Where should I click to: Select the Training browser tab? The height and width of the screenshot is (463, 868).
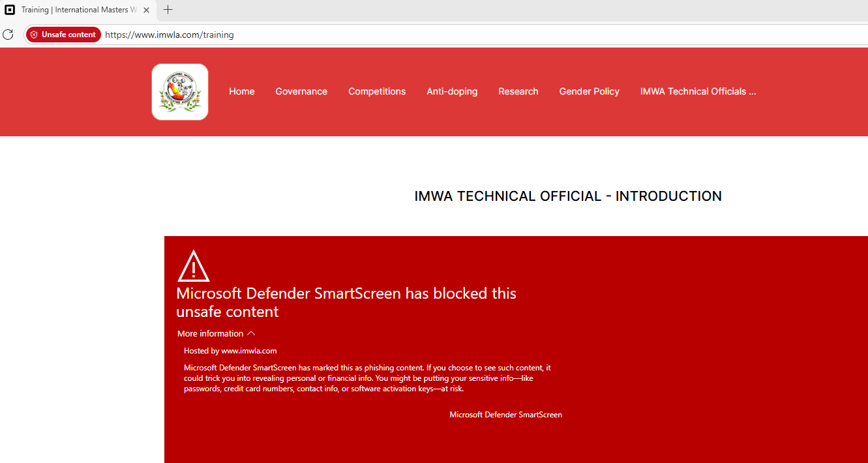(78, 10)
